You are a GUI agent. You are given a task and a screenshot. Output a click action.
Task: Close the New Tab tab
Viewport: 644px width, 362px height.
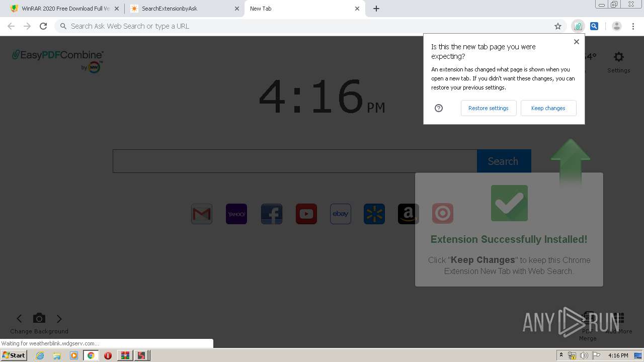point(357,9)
